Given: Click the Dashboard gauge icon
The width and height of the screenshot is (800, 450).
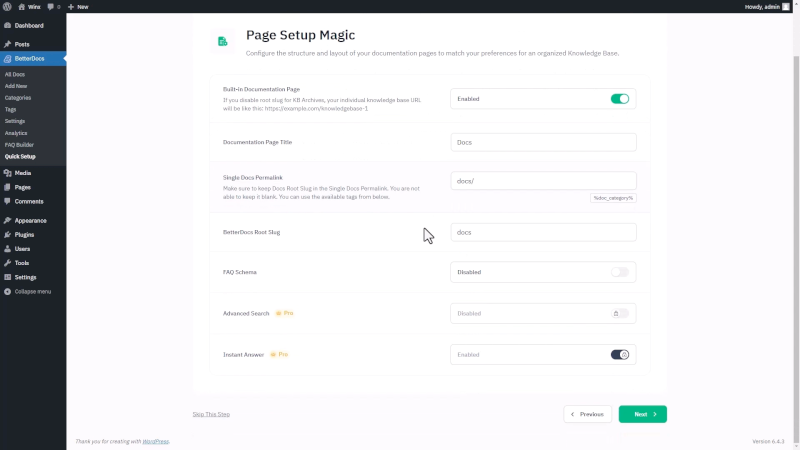Looking at the screenshot, I should 8,26.
